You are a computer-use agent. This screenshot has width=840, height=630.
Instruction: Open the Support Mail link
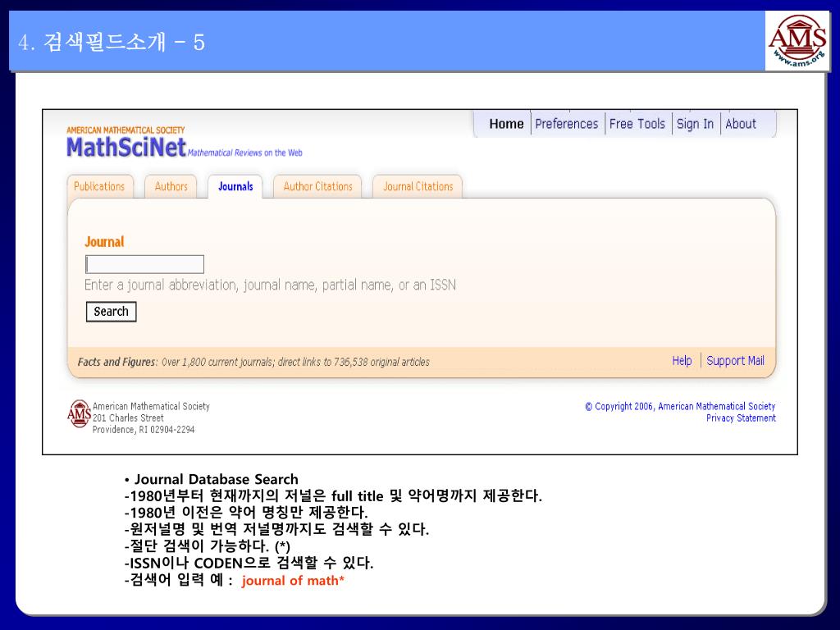(735, 361)
